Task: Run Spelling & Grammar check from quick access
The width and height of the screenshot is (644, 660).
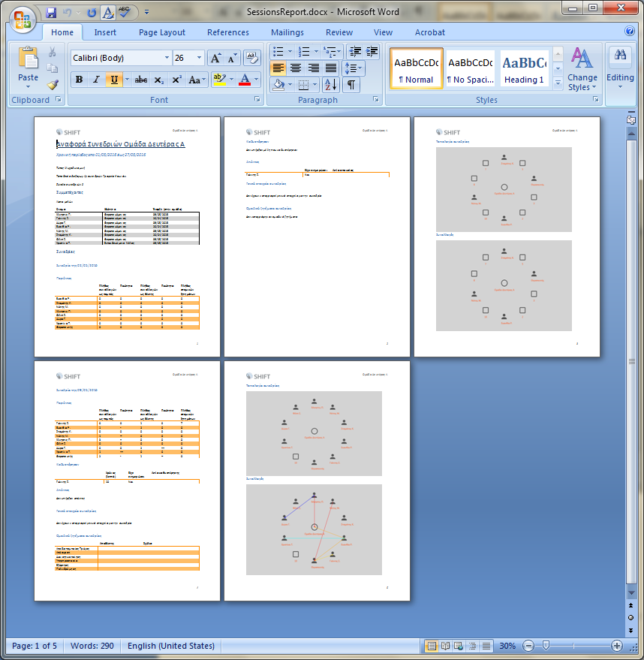Action: 125,12
